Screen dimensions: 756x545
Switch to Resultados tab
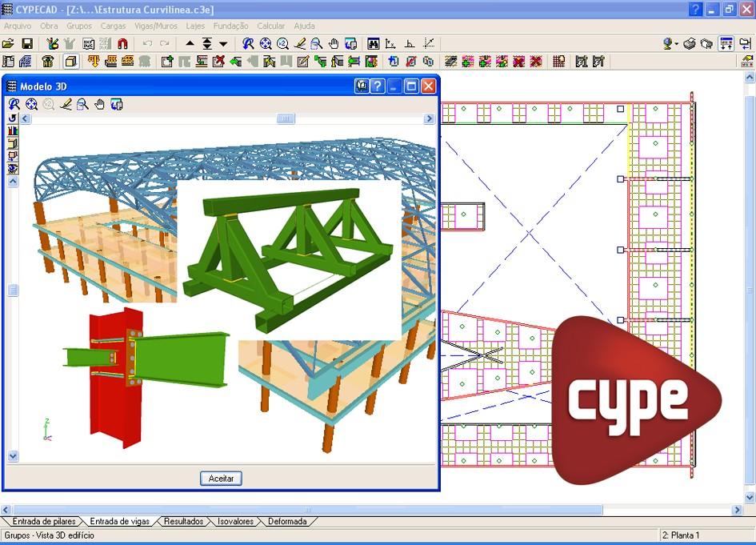click(x=183, y=521)
